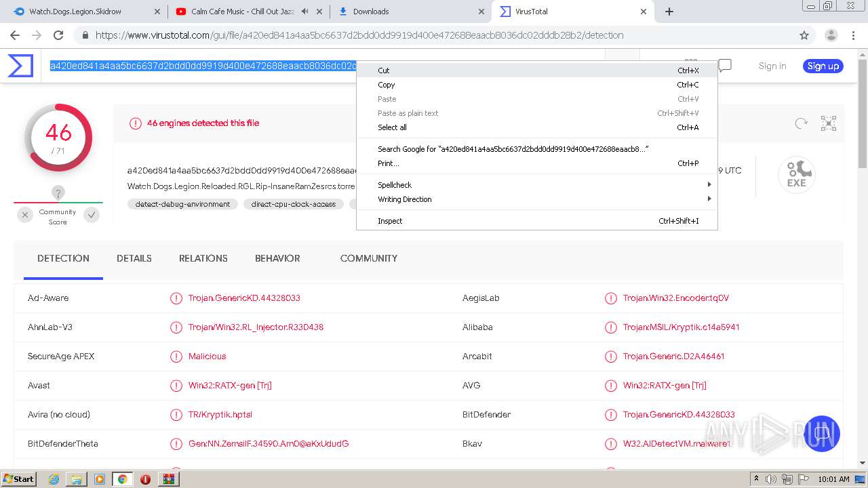868x488 pixels.
Task: Switch to the Downloads browser tab
Action: click(x=412, y=12)
